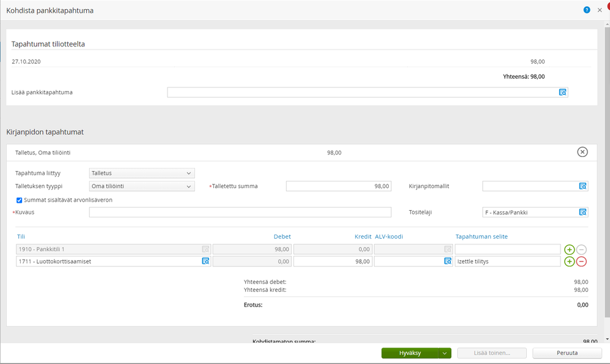Click Talletus, Oma tiliöinti header text
The width and height of the screenshot is (610, 364).
(43, 153)
